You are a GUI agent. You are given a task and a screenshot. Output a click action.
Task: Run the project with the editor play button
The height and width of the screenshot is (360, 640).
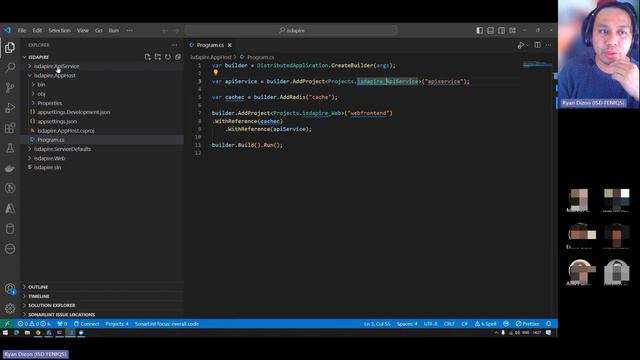[520, 45]
